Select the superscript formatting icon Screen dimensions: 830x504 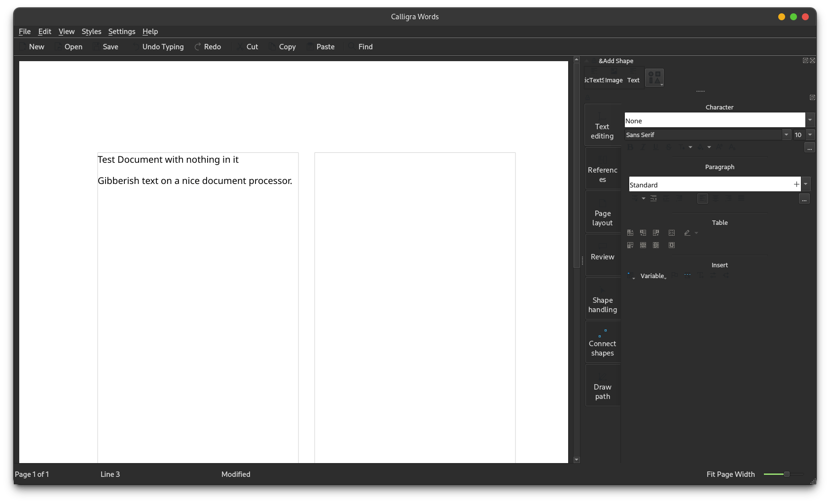click(x=720, y=147)
